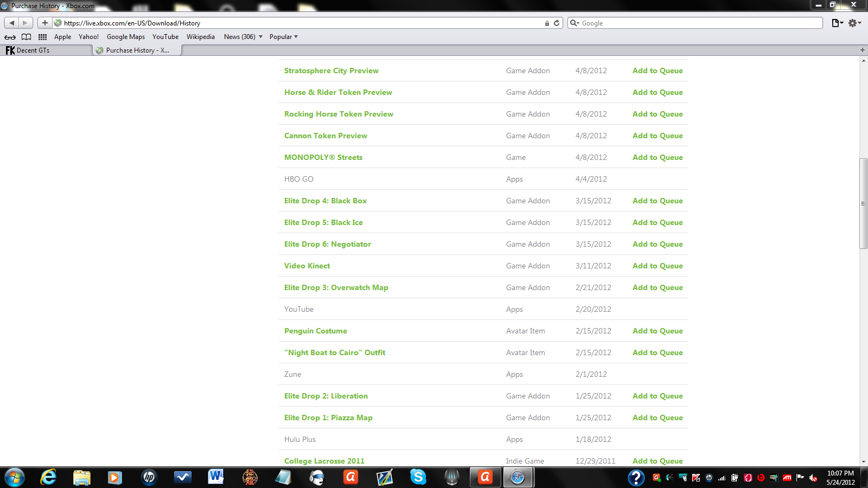Add a bookmark with the plus button
Screen dimensions: 868x488
click(45, 23)
